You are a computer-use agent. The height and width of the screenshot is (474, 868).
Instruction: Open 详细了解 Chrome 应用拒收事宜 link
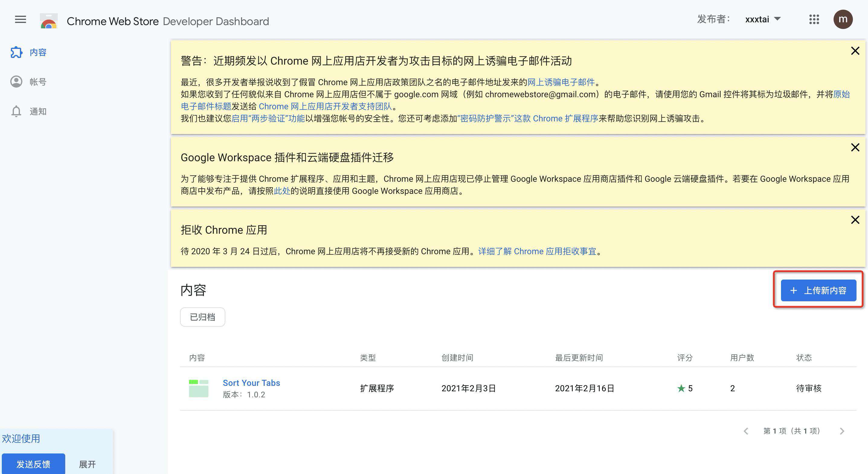(x=537, y=251)
